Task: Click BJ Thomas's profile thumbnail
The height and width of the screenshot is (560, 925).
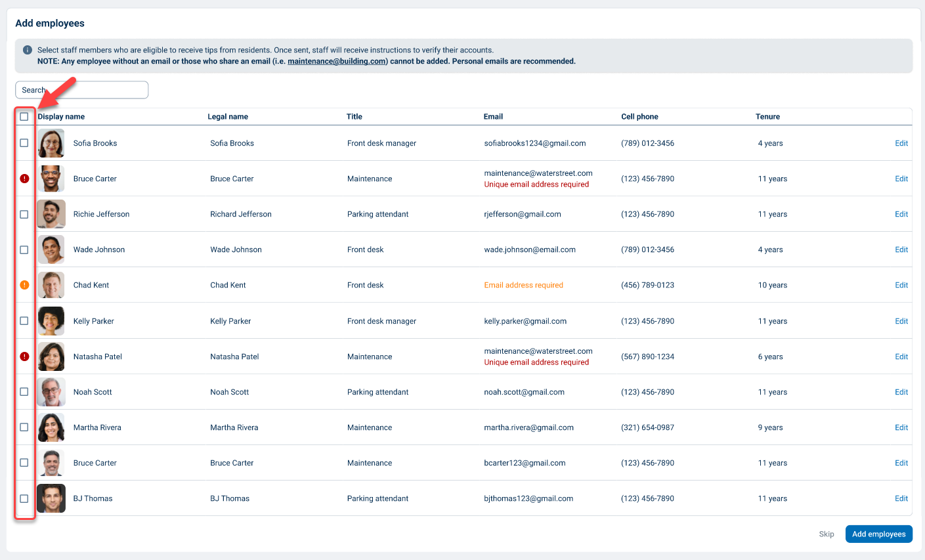Action: [51, 498]
